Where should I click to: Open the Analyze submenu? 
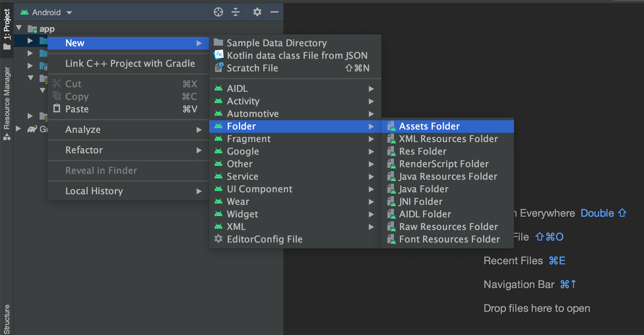[x=128, y=130]
